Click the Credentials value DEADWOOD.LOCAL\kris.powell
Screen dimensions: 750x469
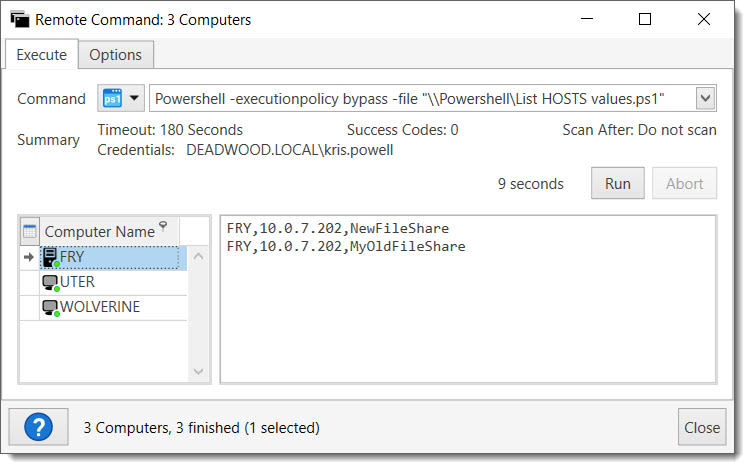289,150
